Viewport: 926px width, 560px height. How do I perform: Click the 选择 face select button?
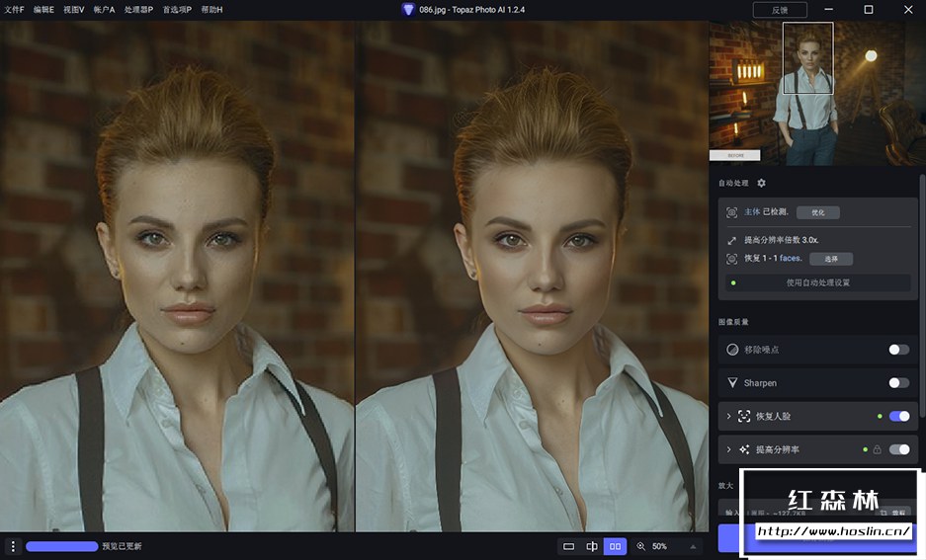click(831, 259)
